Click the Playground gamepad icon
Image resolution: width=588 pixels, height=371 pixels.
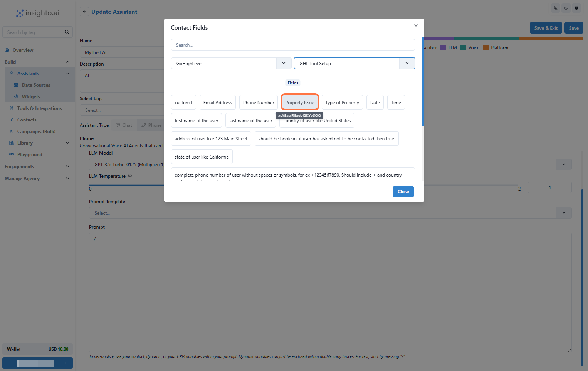tap(12, 154)
